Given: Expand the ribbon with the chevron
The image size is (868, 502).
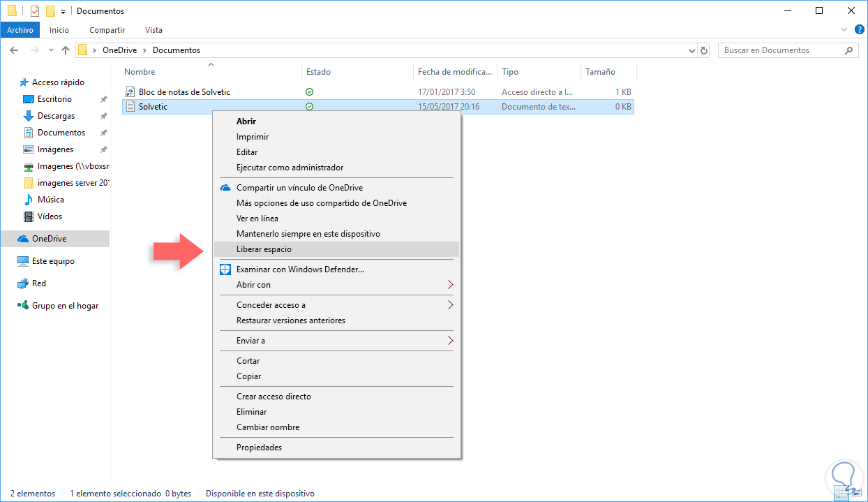Looking at the screenshot, I should [x=844, y=29].
